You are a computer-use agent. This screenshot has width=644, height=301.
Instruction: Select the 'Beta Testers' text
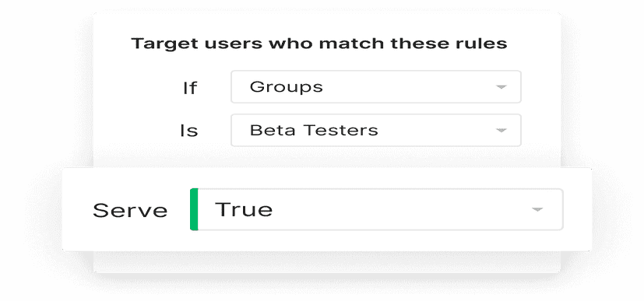(x=314, y=131)
